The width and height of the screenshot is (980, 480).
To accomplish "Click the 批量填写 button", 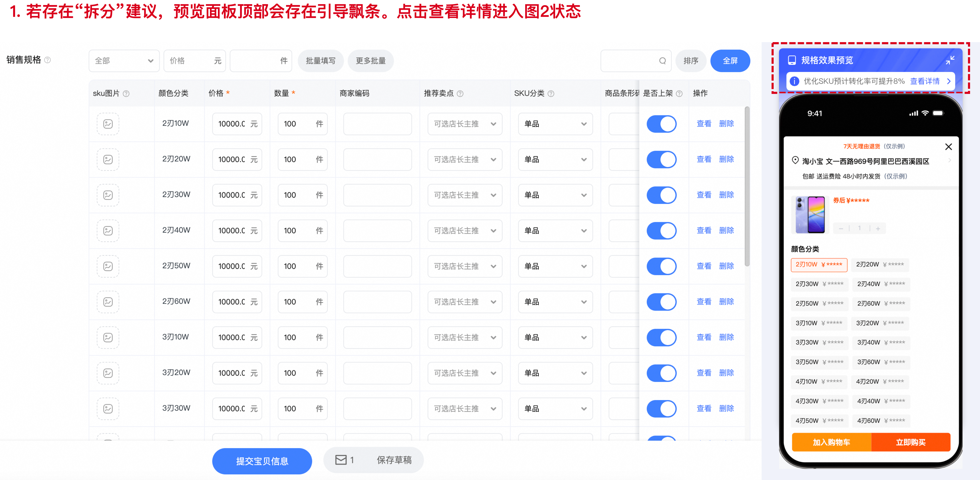I will pos(320,61).
